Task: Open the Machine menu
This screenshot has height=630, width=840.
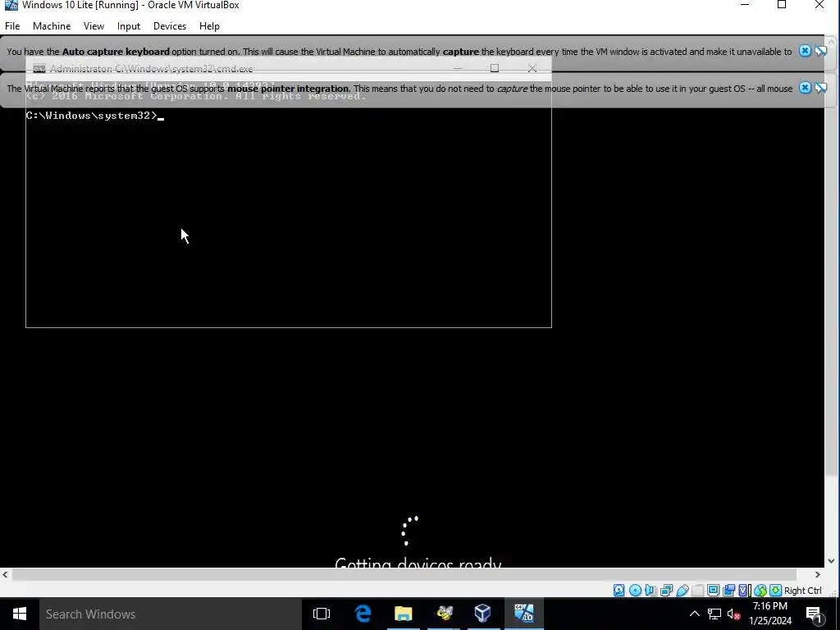Action: point(52,25)
